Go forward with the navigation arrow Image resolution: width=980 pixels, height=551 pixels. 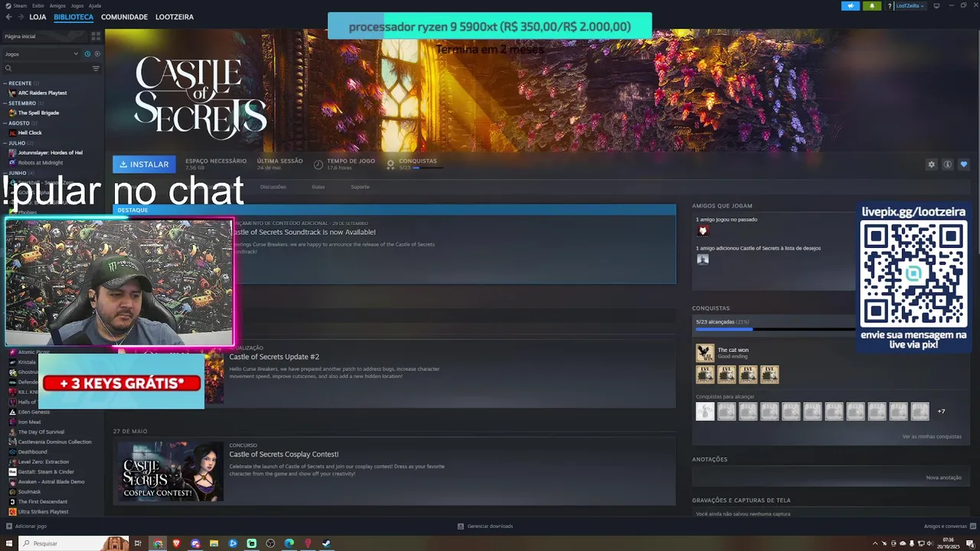[x=20, y=17]
